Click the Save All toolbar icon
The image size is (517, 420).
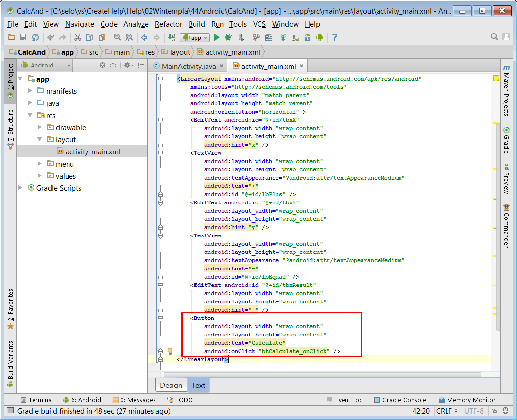coord(23,37)
